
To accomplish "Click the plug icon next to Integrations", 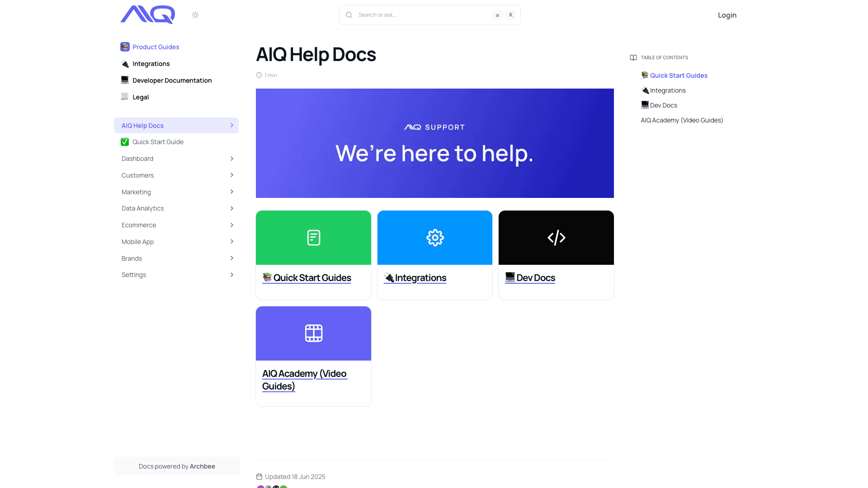I will coord(124,63).
